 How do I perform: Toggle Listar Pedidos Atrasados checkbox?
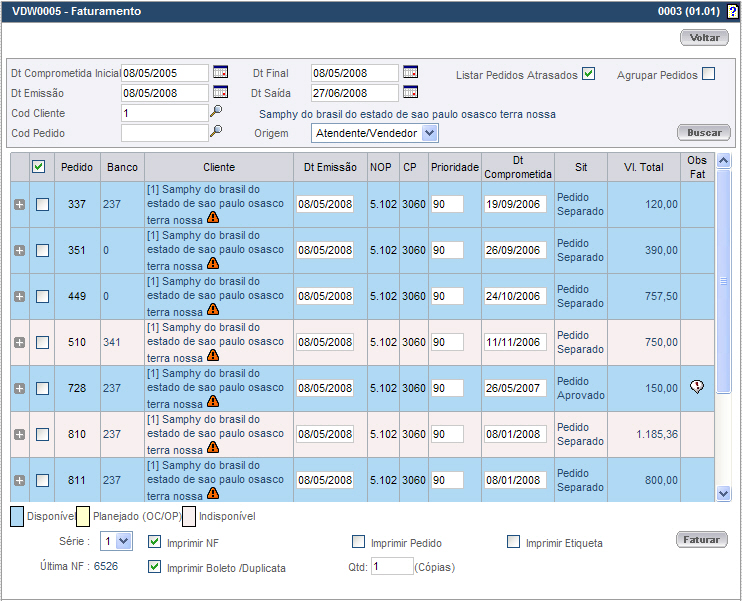(x=589, y=74)
